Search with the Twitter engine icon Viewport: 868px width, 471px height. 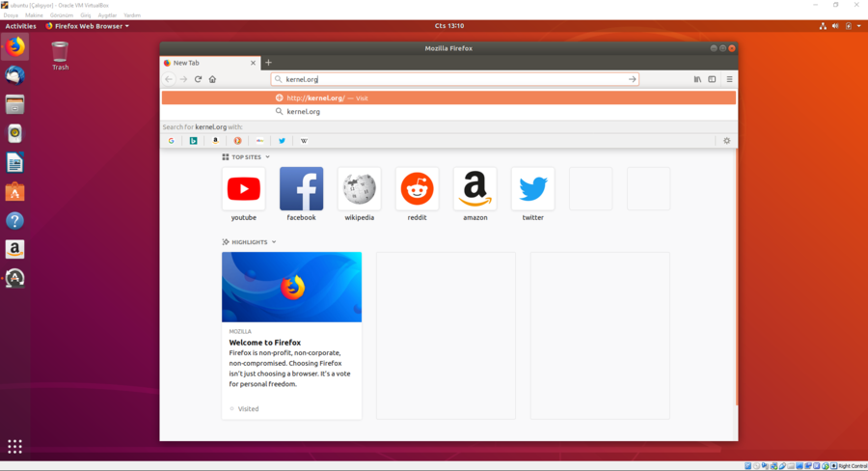pos(282,141)
